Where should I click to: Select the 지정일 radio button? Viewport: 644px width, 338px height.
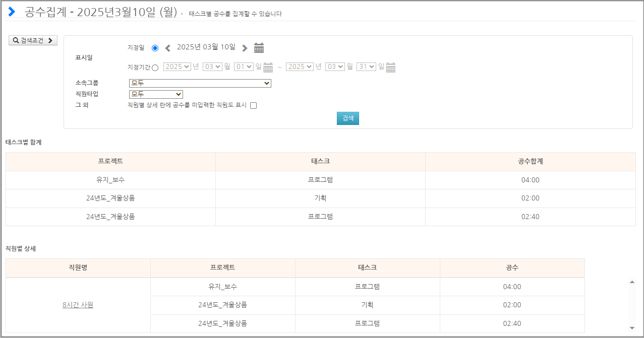click(x=155, y=48)
